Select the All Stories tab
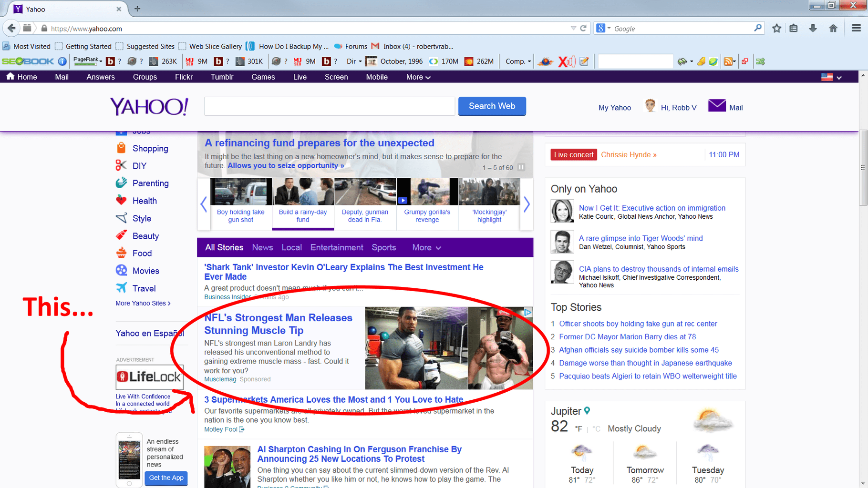The height and width of the screenshot is (488, 868). pos(224,247)
